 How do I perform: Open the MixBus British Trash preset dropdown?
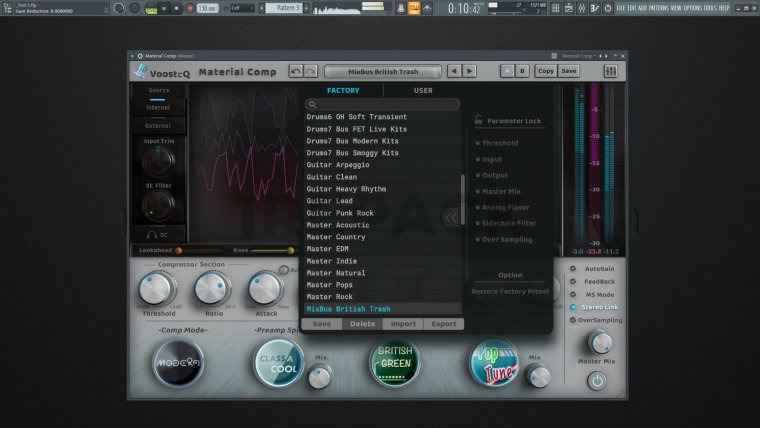pos(383,72)
